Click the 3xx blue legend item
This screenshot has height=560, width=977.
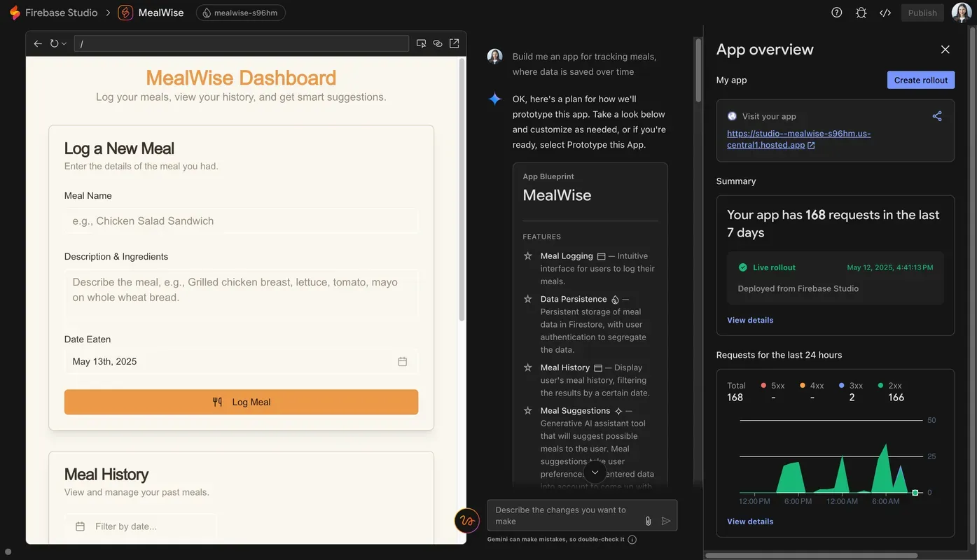tap(851, 386)
